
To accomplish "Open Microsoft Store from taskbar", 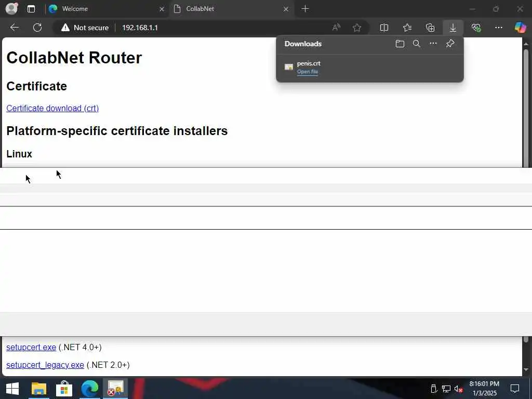I will [64, 389].
